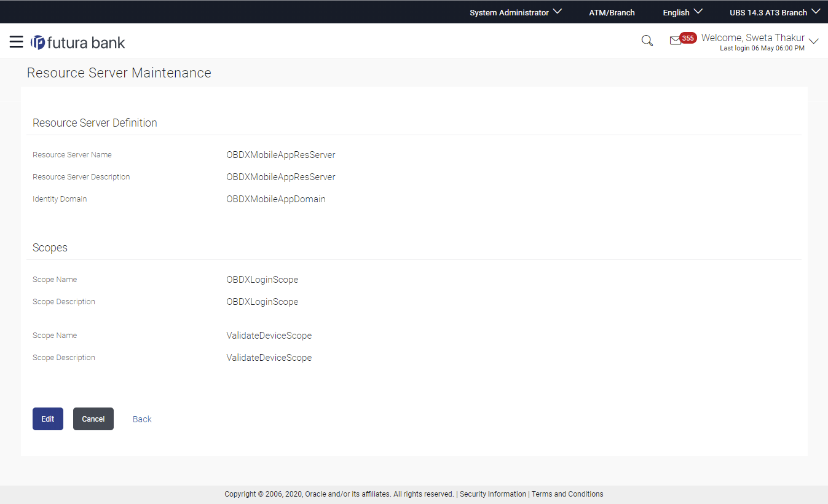Select the Resource Server Maintenance page title
828x504 pixels.
tap(119, 73)
